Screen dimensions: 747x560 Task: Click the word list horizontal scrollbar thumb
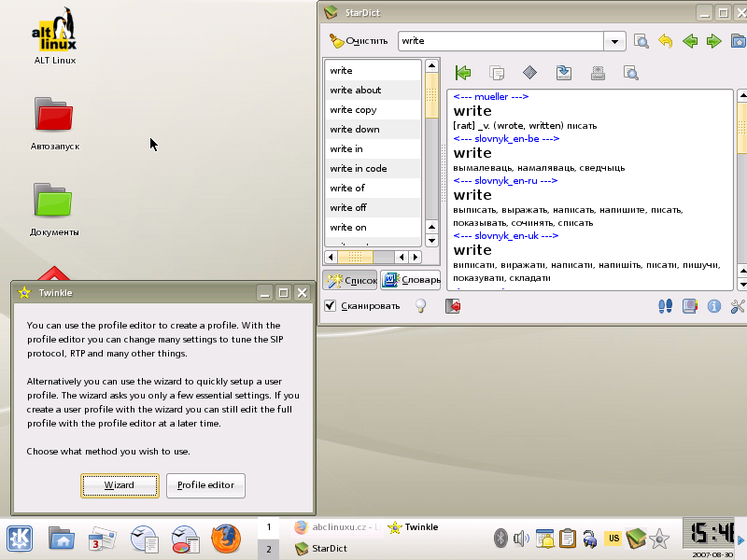[356, 258]
